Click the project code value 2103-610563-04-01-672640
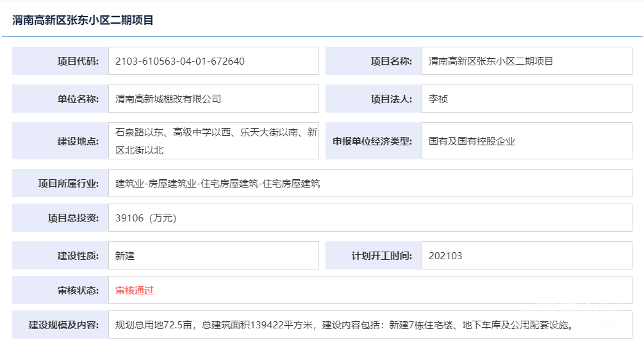Image resolution: width=644 pixels, height=345 pixels. 179,61
